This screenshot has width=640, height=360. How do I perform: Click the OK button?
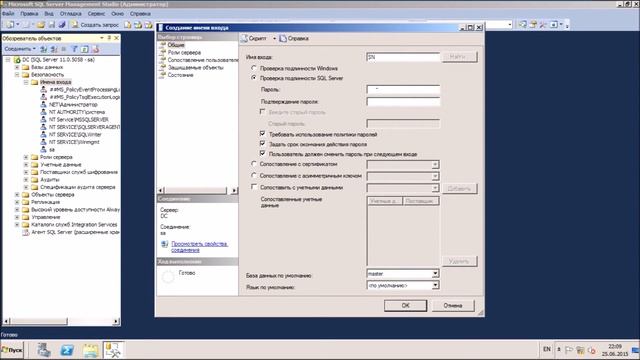[x=405, y=305]
